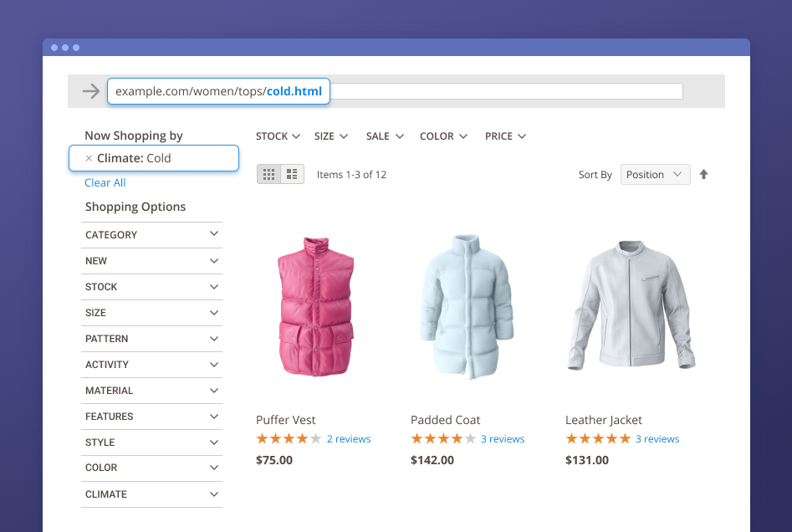Expand the CLIMATE filter section
The height and width of the screenshot is (532, 792).
tap(151, 494)
